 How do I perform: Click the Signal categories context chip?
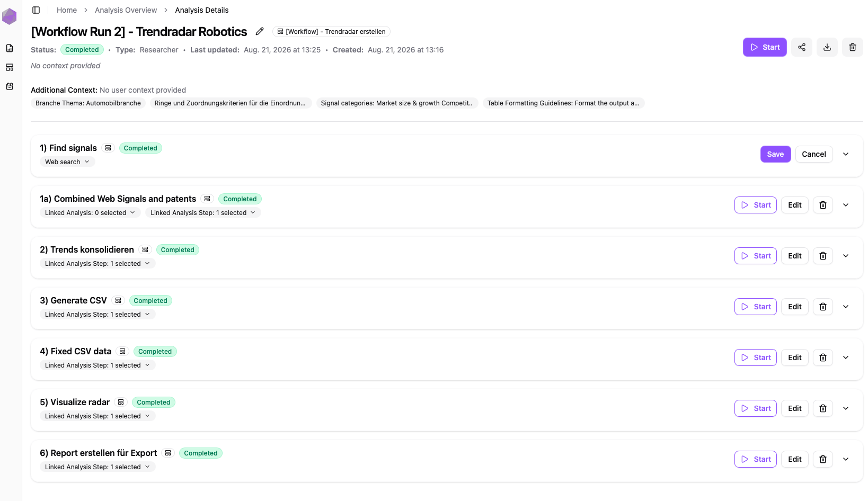397,103
